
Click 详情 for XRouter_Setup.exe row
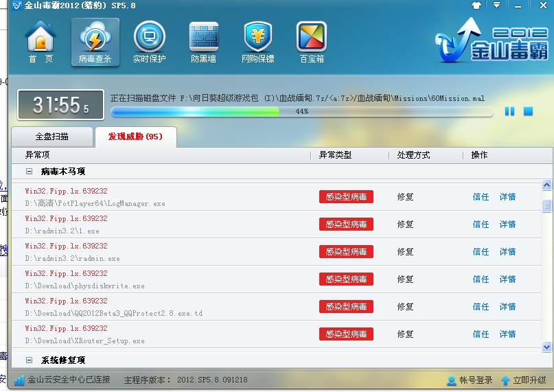click(x=508, y=334)
